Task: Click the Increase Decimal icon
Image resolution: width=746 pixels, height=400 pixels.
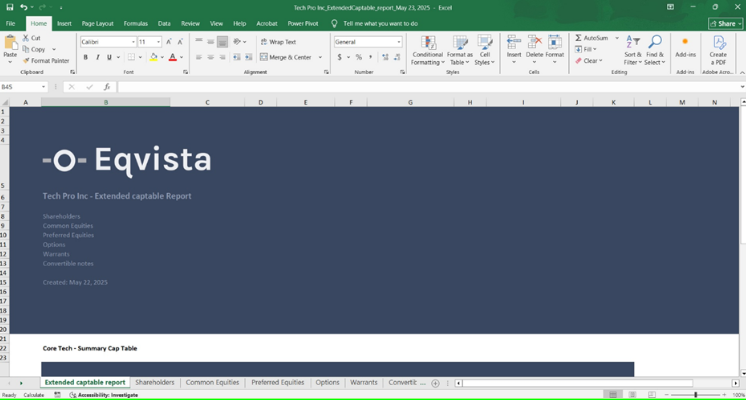Action: click(x=385, y=57)
